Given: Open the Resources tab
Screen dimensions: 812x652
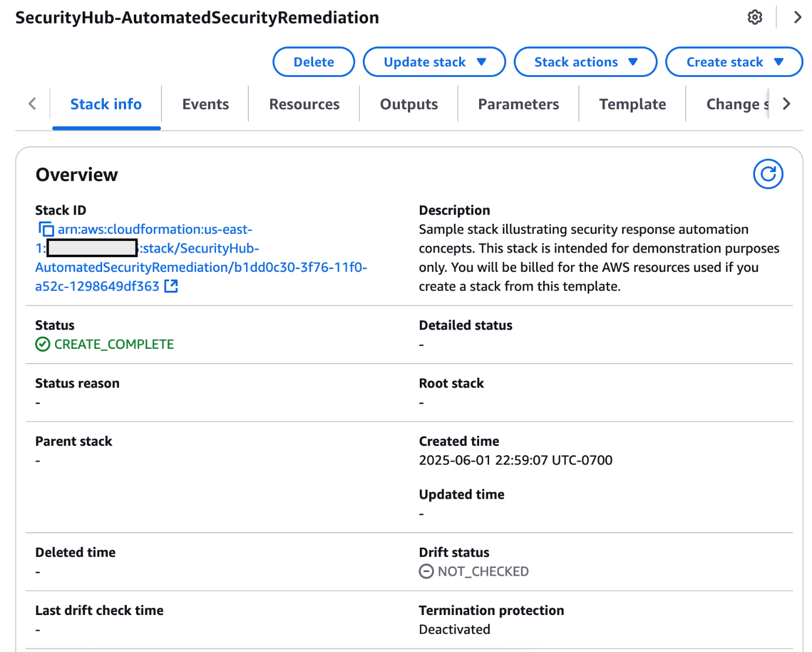Looking at the screenshot, I should point(304,104).
